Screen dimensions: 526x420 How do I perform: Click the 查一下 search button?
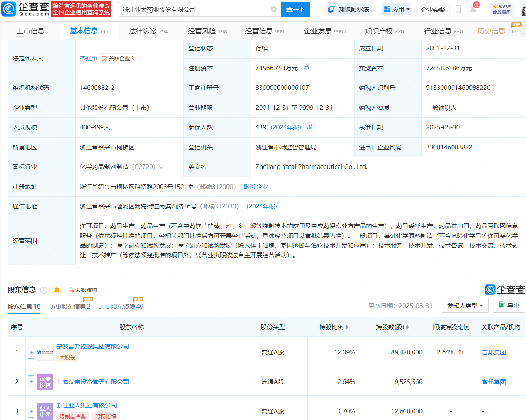pyautogui.click(x=296, y=9)
